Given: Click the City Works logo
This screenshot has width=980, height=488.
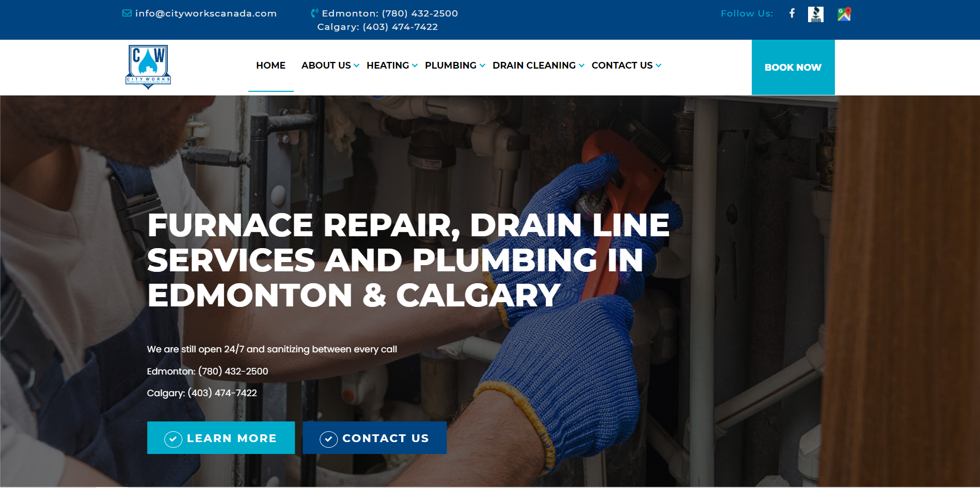Looking at the screenshot, I should click(x=148, y=67).
